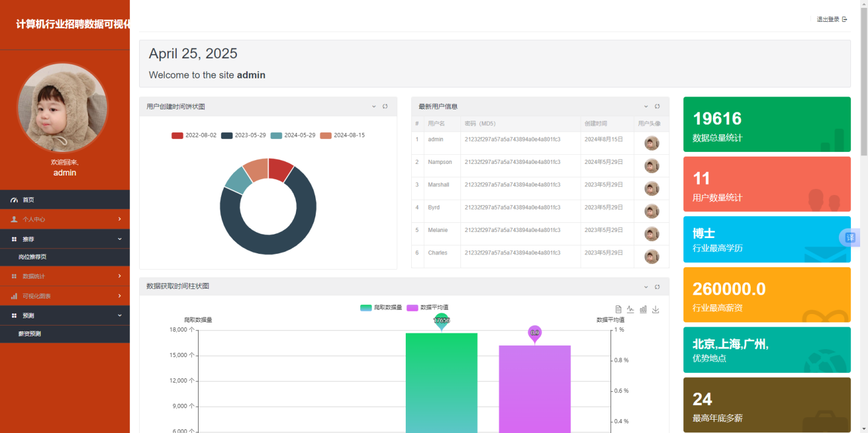The image size is (868, 433).
Task: Toggle 2022-08-02 legend in pie chart
Action: click(x=194, y=135)
